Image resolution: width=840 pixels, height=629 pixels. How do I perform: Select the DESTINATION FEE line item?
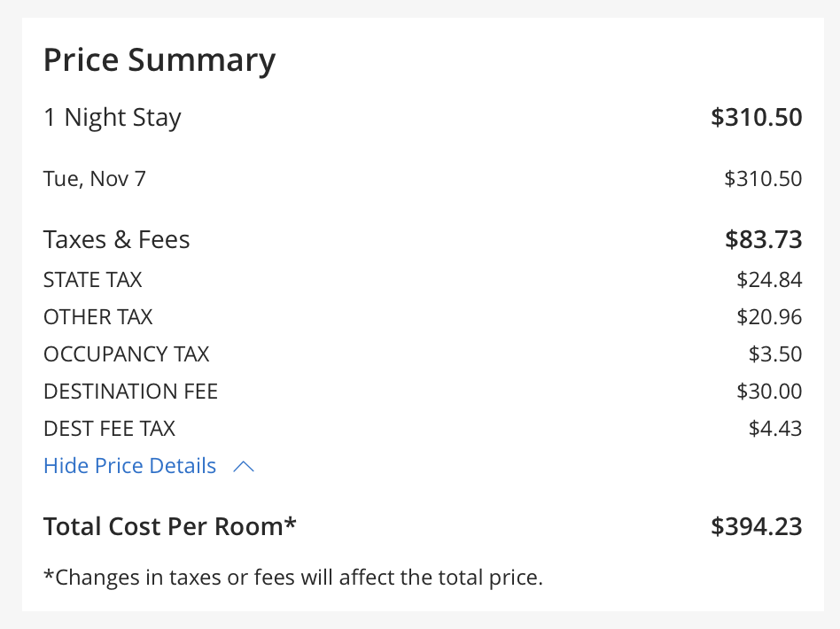click(130, 391)
